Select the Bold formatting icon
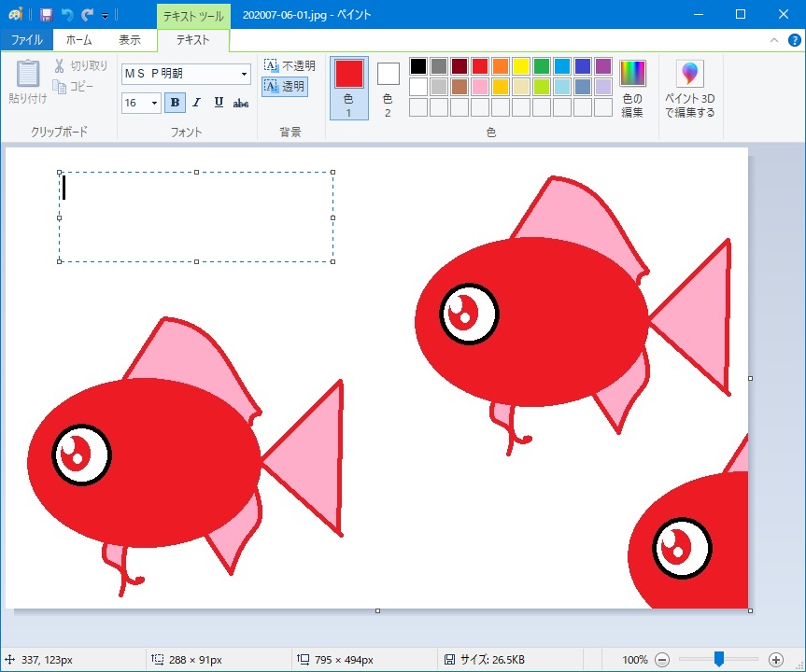The image size is (806, 672). click(175, 103)
